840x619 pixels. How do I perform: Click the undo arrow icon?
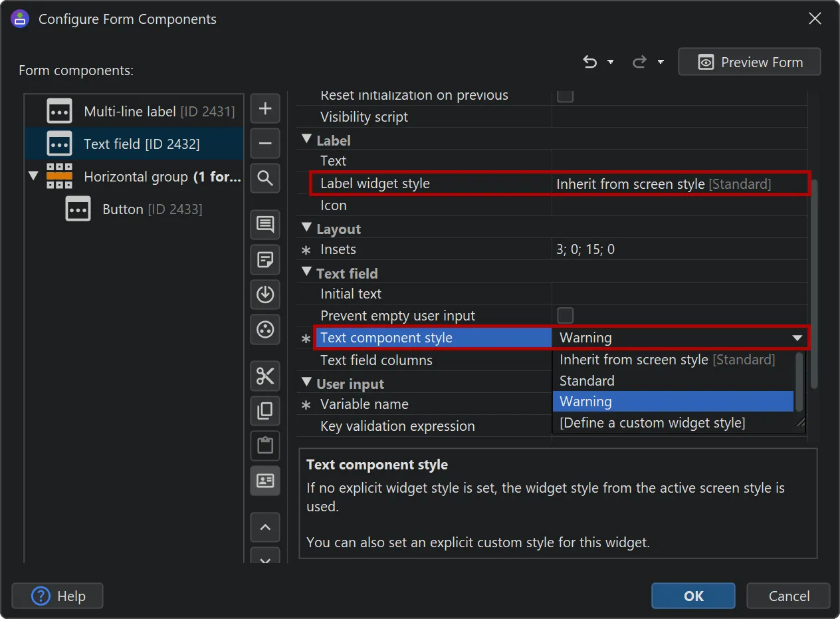(x=589, y=62)
